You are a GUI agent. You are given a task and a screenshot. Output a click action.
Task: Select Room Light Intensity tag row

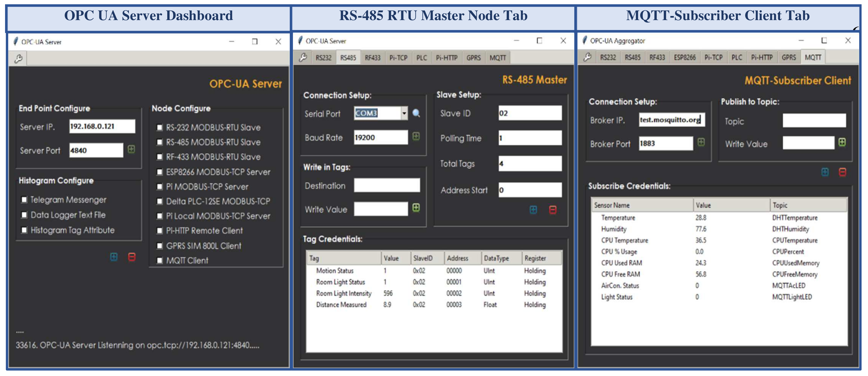pos(434,293)
